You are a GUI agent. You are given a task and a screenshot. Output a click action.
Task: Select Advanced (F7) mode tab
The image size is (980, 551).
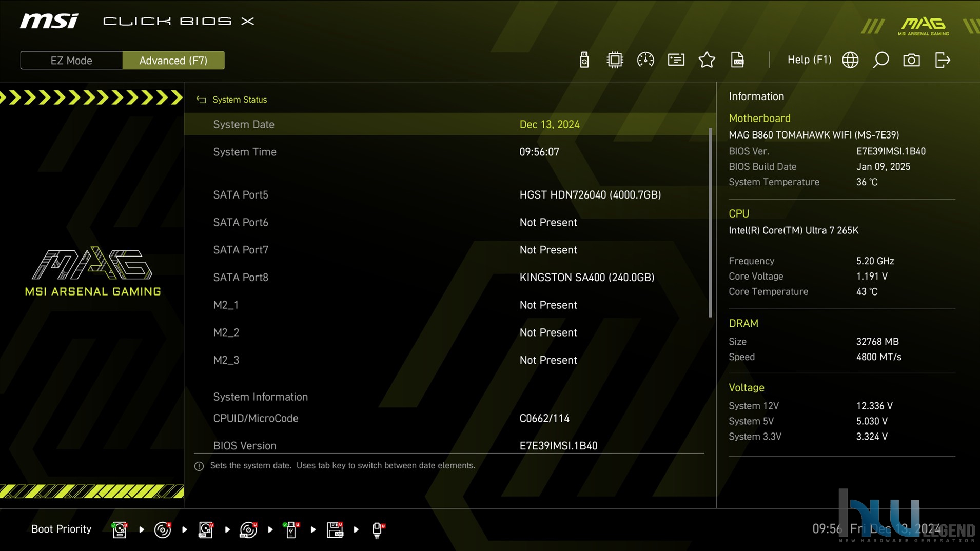coord(173,60)
